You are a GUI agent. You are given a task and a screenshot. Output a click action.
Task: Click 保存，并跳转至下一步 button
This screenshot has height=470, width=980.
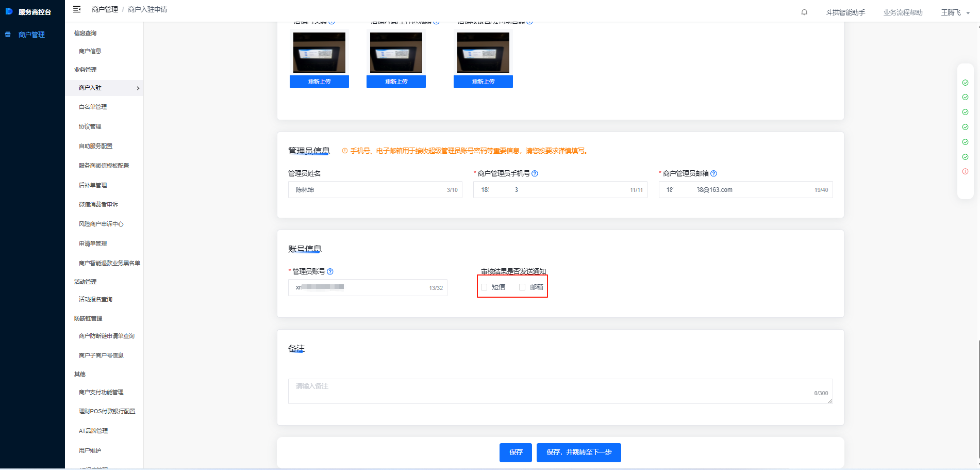(x=578, y=452)
